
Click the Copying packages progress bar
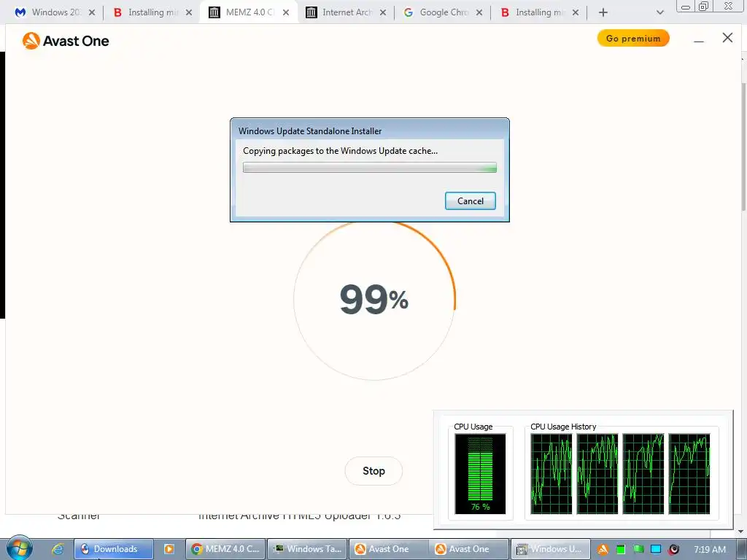[370, 167]
